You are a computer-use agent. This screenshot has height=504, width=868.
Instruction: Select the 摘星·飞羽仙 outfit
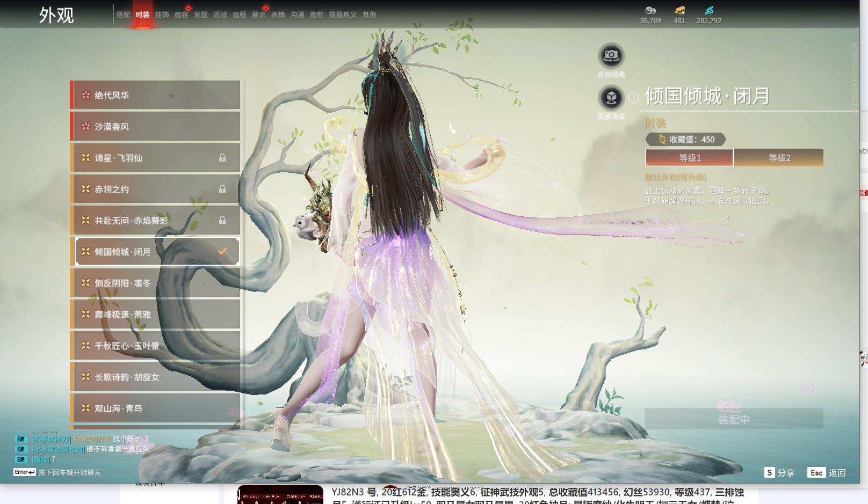click(155, 158)
